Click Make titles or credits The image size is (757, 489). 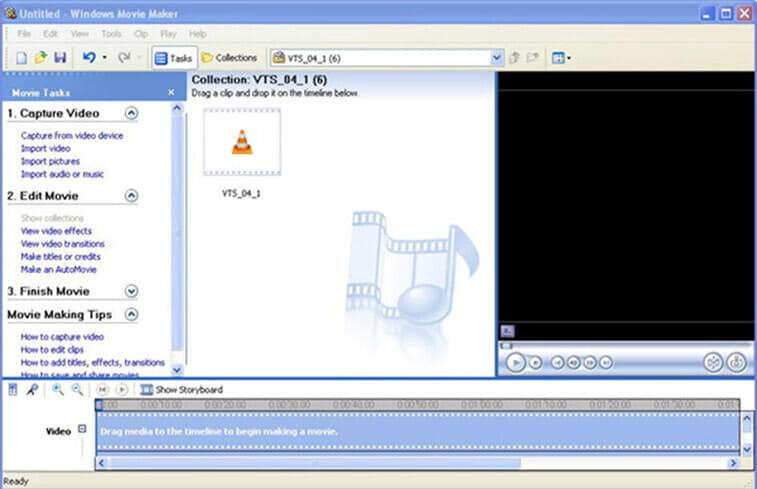click(60, 257)
